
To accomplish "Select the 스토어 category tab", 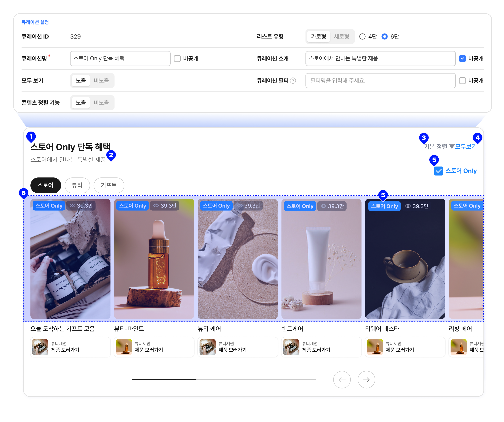I will pos(46,185).
